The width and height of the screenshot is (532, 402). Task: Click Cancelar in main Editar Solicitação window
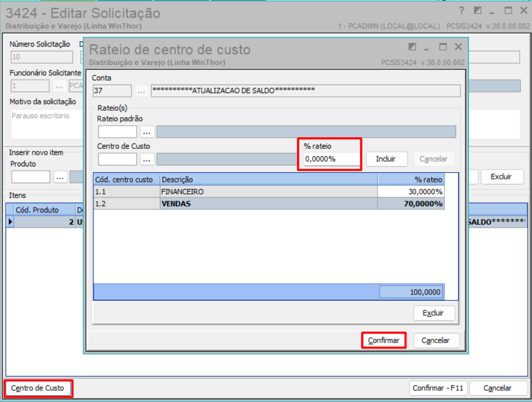click(x=497, y=388)
